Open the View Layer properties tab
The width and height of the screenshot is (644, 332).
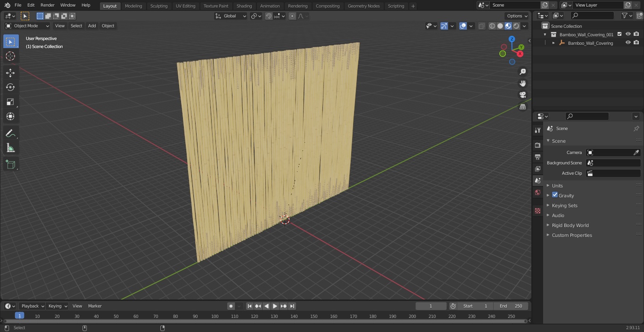[537, 169]
